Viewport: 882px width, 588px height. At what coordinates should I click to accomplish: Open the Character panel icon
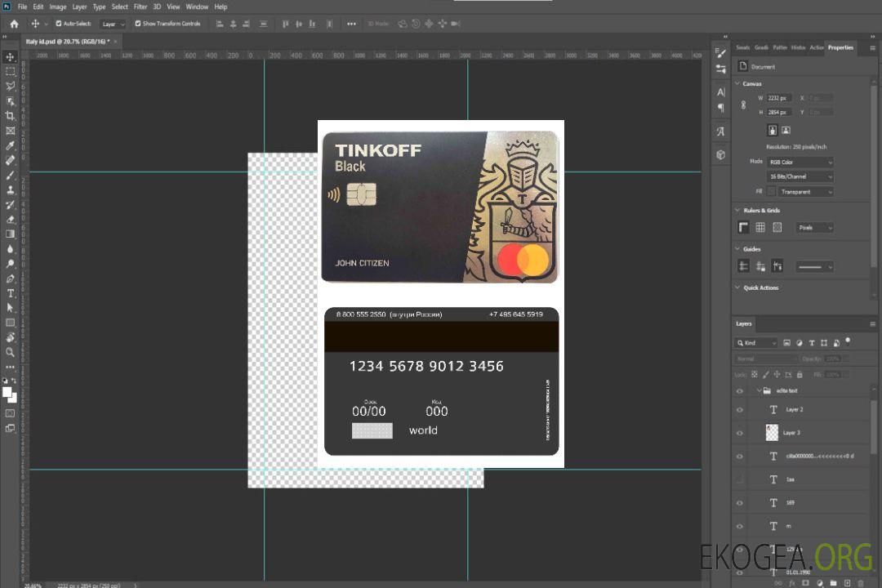point(721,91)
